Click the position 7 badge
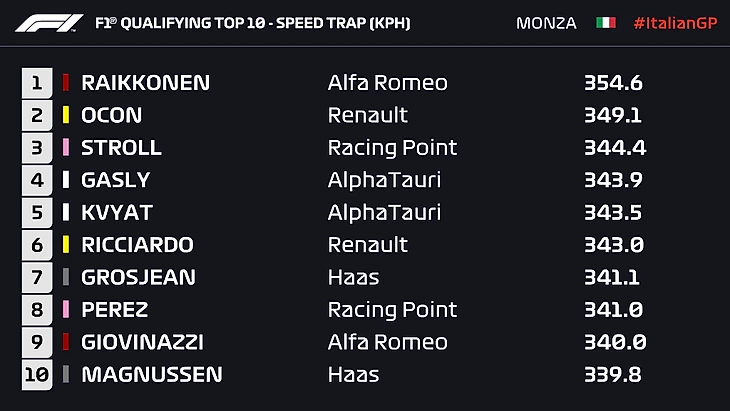 pyautogui.click(x=37, y=277)
